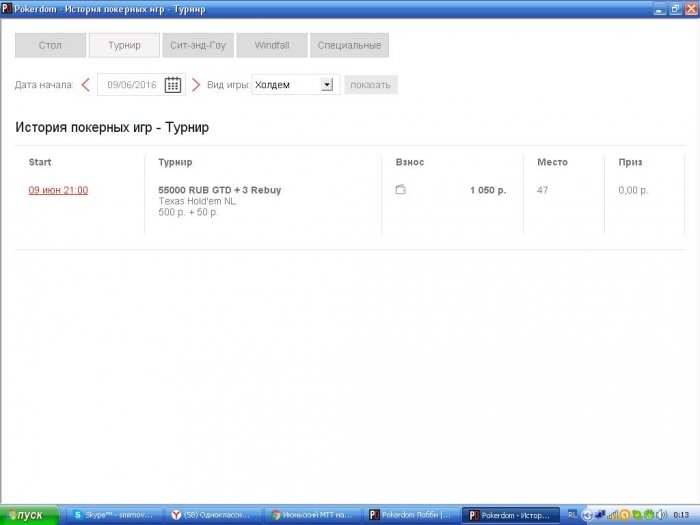Click the Взнос column header

tap(410, 162)
